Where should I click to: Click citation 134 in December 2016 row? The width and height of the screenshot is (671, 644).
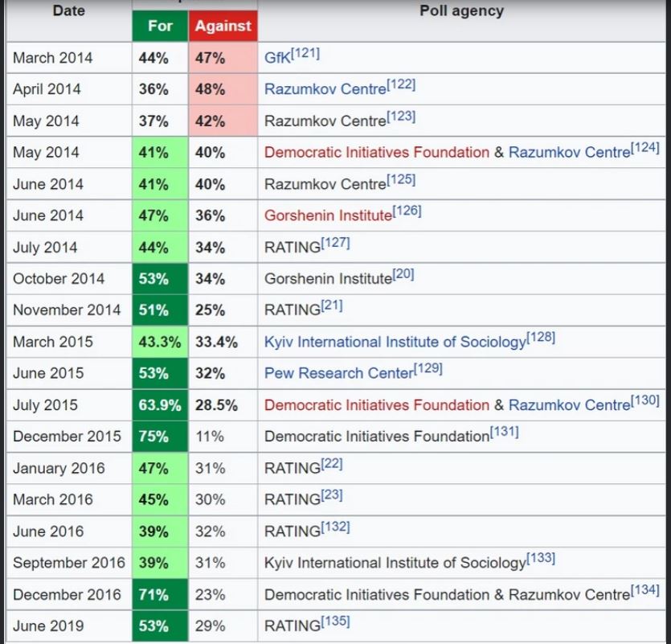(x=645, y=591)
